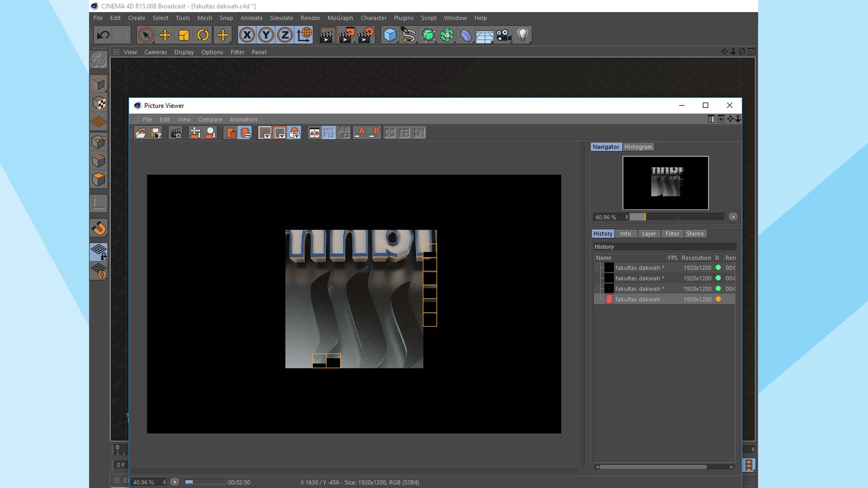
Task: Click the bottom status bar play arrow button
Action: click(175, 482)
